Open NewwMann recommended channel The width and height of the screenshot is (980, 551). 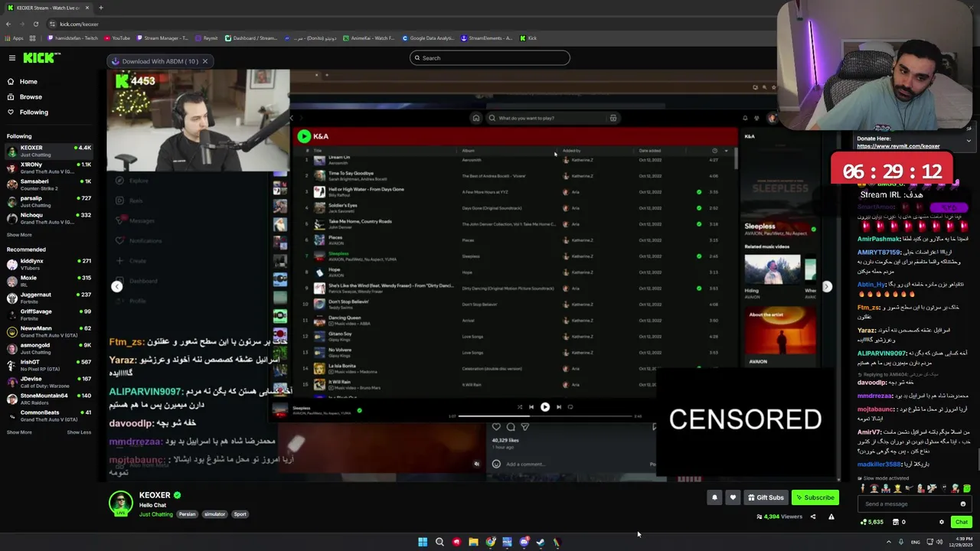click(x=47, y=331)
